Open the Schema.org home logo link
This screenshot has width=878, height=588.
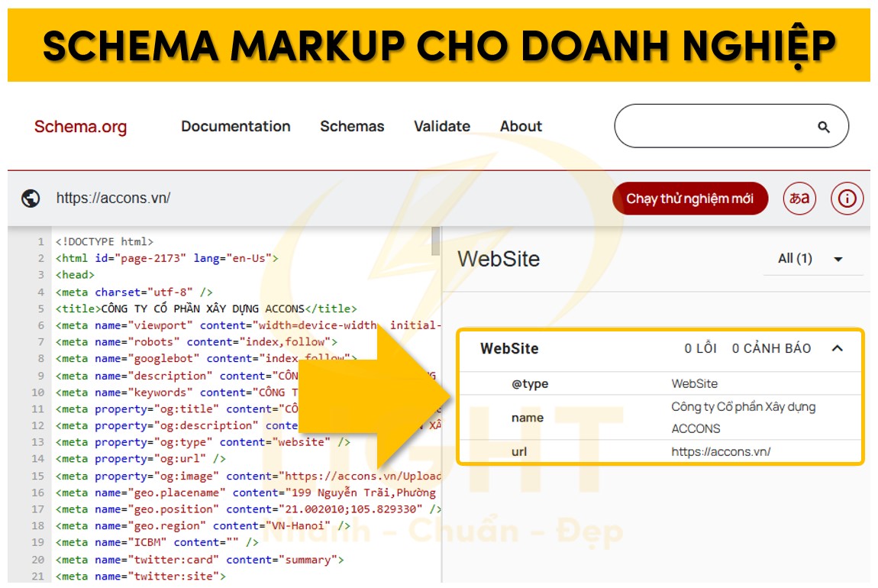80,127
